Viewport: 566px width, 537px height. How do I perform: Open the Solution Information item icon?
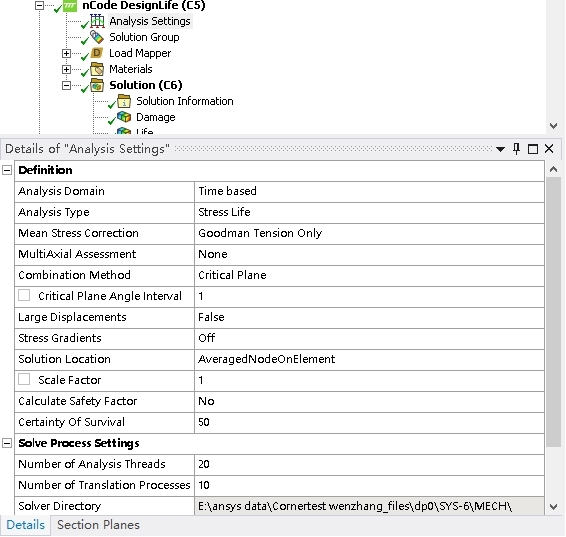tap(124, 101)
